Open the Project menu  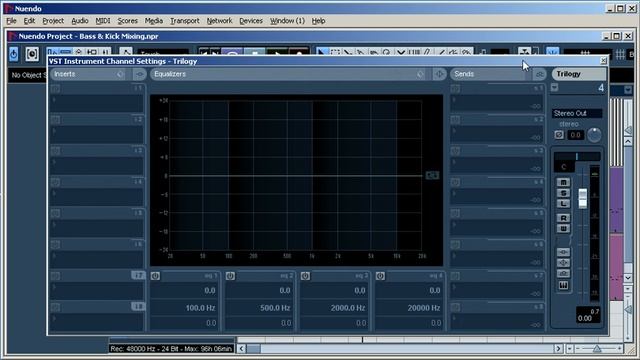(53, 21)
